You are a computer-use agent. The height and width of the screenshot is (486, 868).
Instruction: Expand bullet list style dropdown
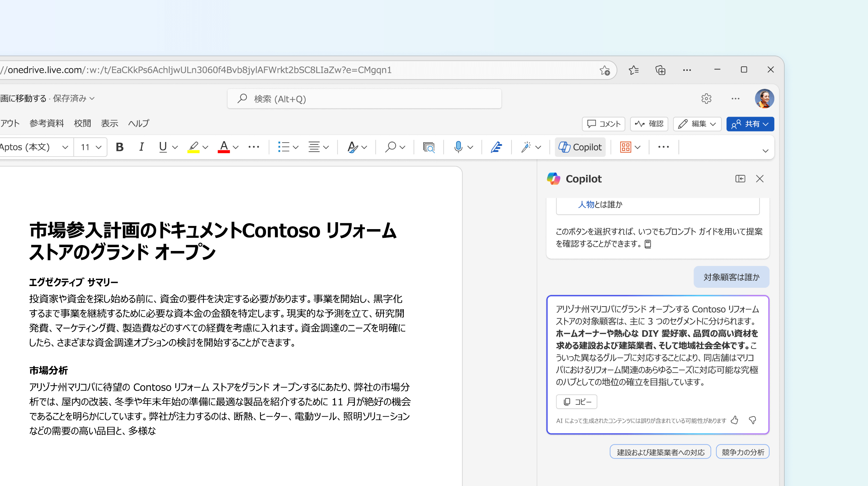[296, 148]
